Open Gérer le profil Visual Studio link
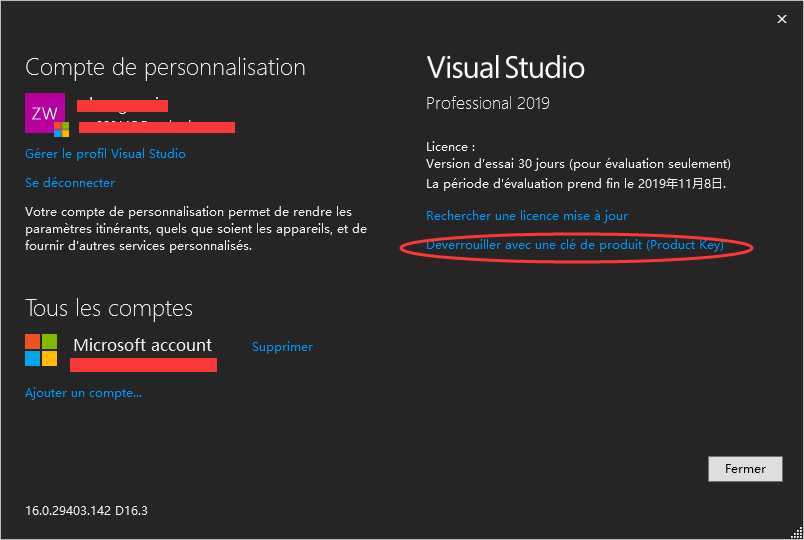Viewport: 804px width, 540px height. 105,153
